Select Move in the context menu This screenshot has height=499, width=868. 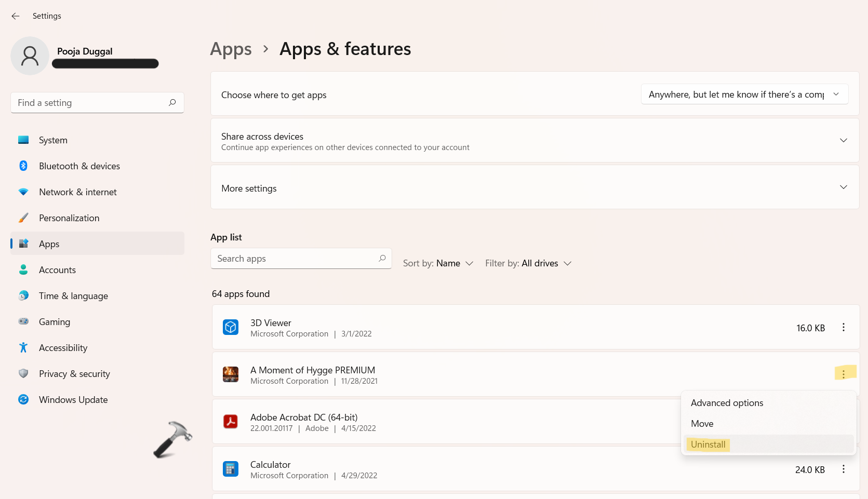point(702,424)
